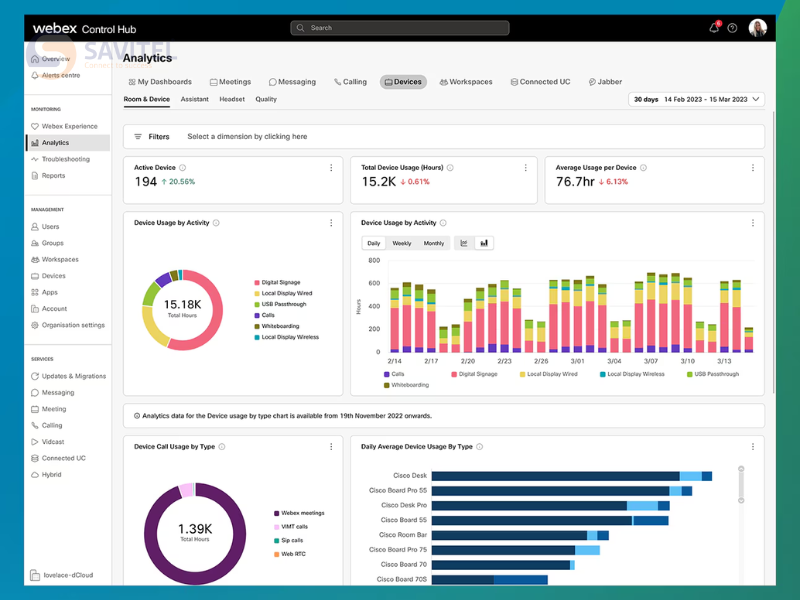Switch to the Jabber analytics tab

pyautogui.click(x=605, y=82)
